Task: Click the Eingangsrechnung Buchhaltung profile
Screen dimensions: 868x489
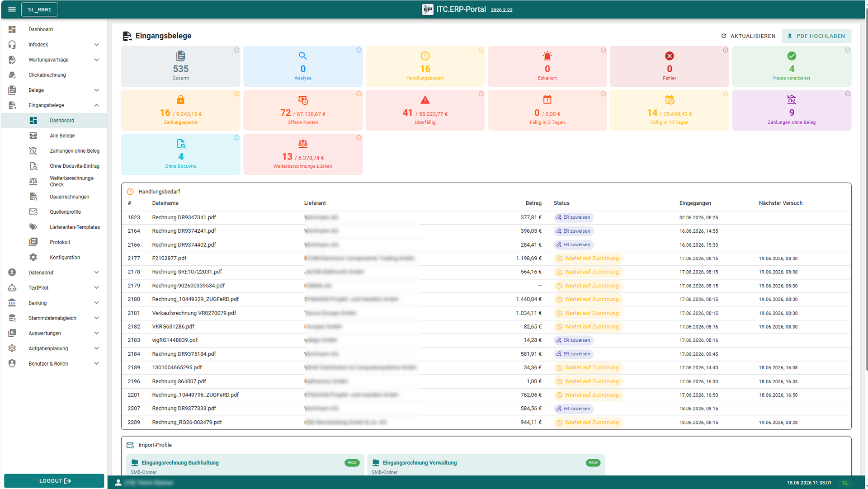Action: tap(245, 465)
